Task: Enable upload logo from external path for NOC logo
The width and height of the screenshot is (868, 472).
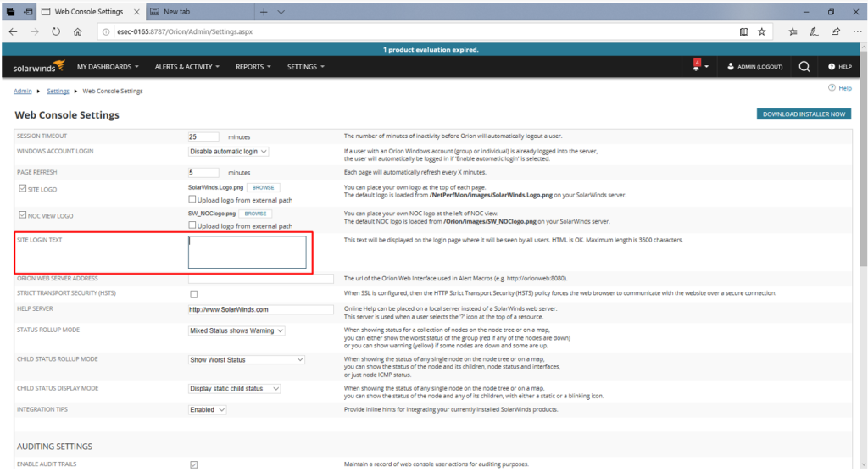Action: tap(192, 225)
